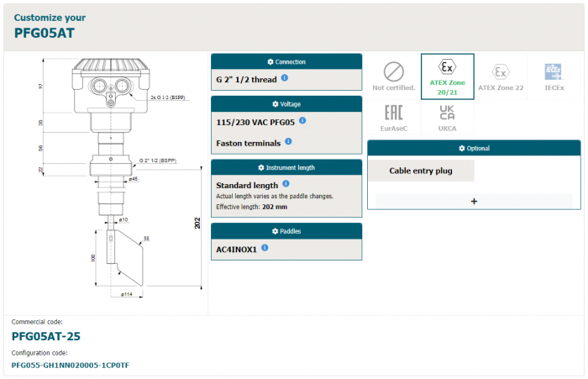Click the PFG05AT technical drawing
The image size is (588, 379).
click(109, 181)
